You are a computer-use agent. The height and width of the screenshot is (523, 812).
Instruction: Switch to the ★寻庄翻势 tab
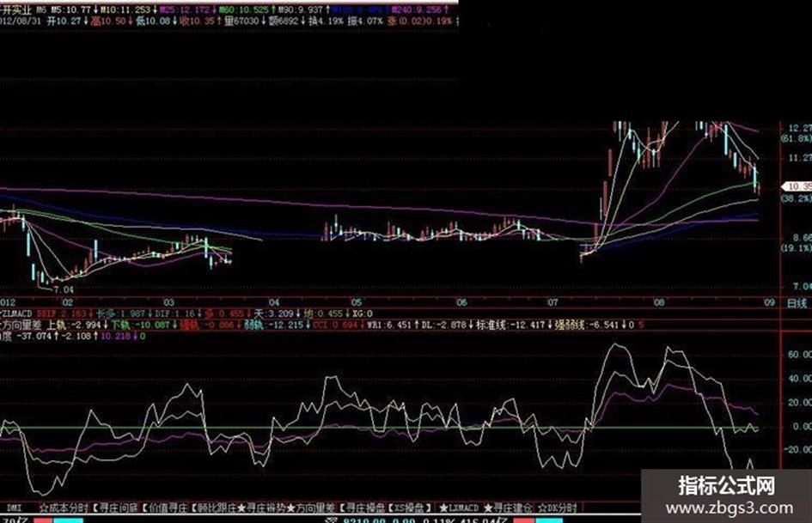coord(260,508)
